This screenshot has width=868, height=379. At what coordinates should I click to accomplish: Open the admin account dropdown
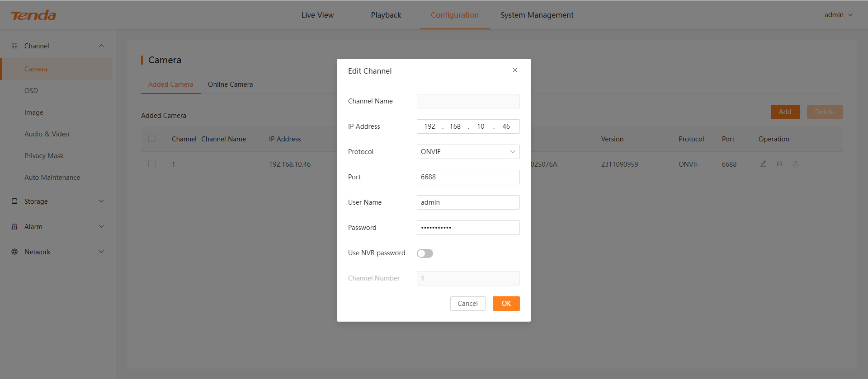[x=838, y=15]
